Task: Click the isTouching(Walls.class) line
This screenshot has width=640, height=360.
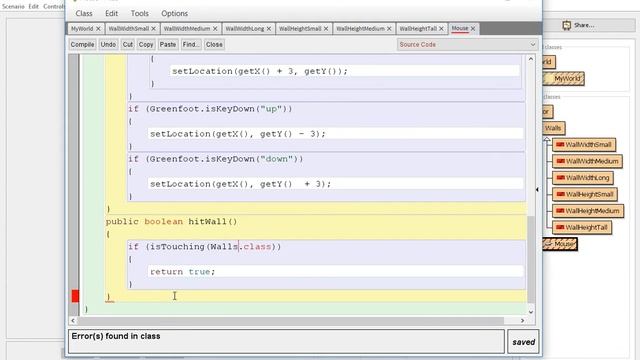Action: point(204,247)
